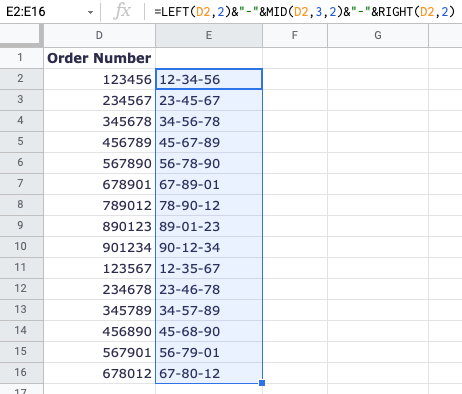Click cell containing 678901
This screenshot has width=462, height=394.
click(99, 184)
